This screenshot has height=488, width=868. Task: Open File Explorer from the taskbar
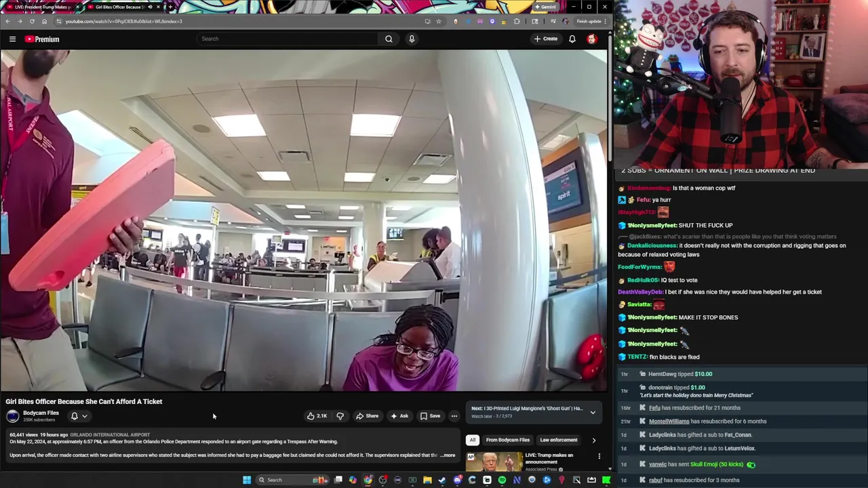(x=427, y=480)
